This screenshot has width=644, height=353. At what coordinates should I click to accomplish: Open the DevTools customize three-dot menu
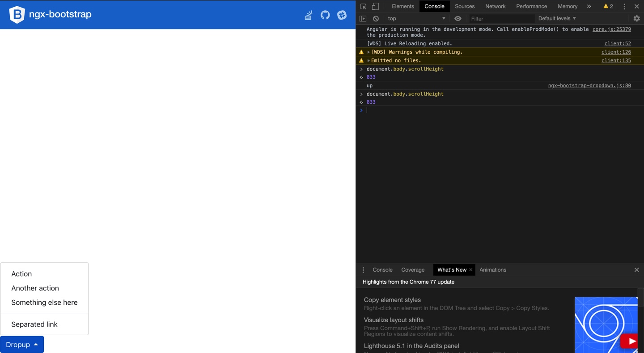click(x=624, y=6)
